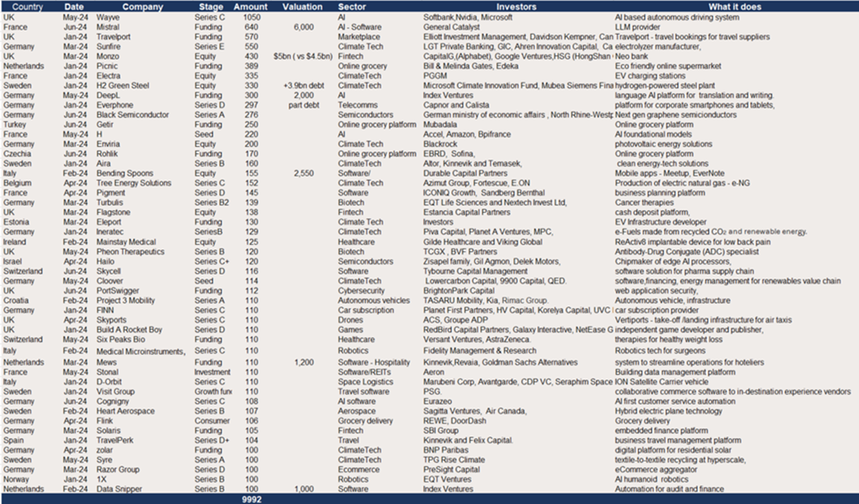This screenshot has height=504, width=859.
Task: Select the Investors column header
Action: tap(516, 7)
